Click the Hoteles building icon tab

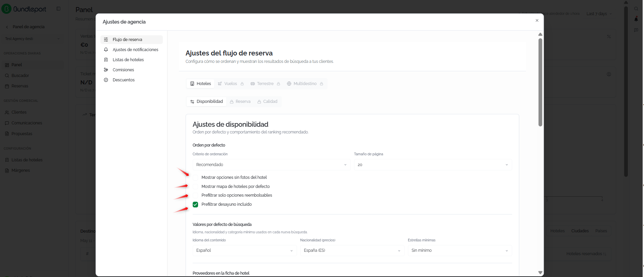(192, 84)
